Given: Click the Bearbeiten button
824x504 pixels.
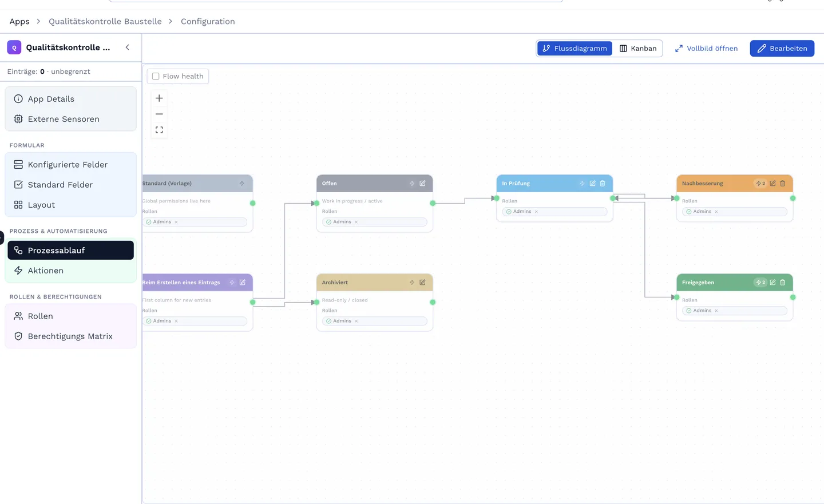Looking at the screenshot, I should 782,48.
